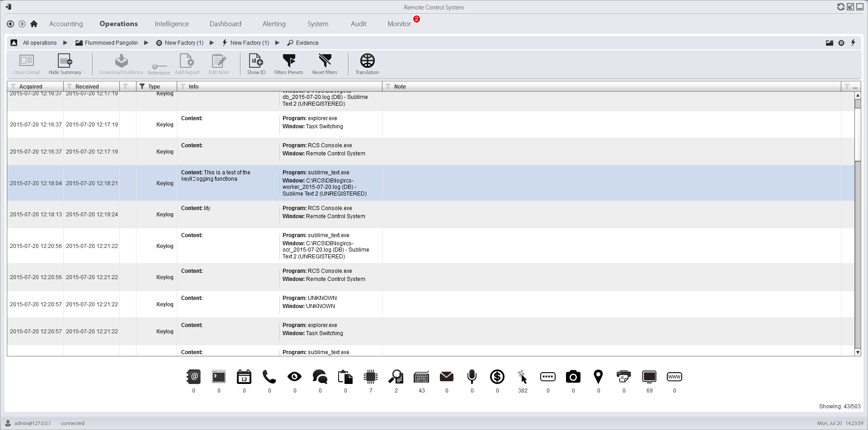Expand the arrow after All operations breadcrumb

[65, 43]
